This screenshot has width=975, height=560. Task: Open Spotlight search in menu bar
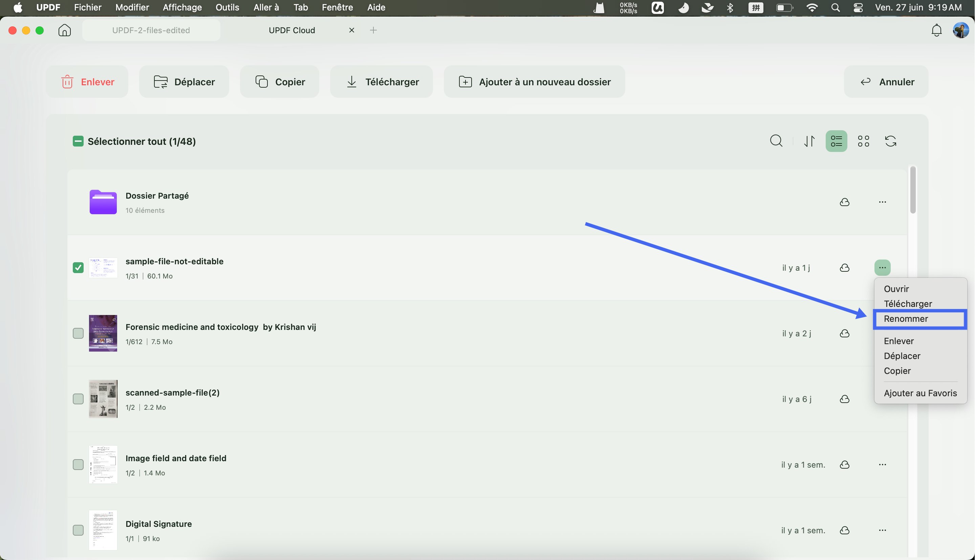[x=835, y=7]
